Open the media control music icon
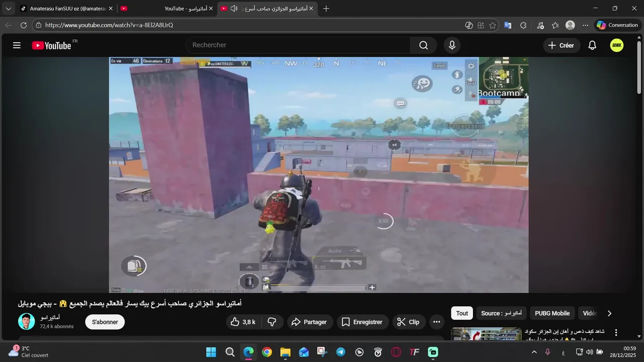Screen dimensions: 644x362 point(540,25)
